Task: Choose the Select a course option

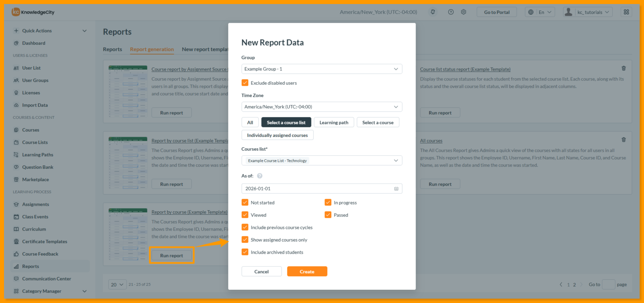Action: pyautogui.click(x=378, y=122)
